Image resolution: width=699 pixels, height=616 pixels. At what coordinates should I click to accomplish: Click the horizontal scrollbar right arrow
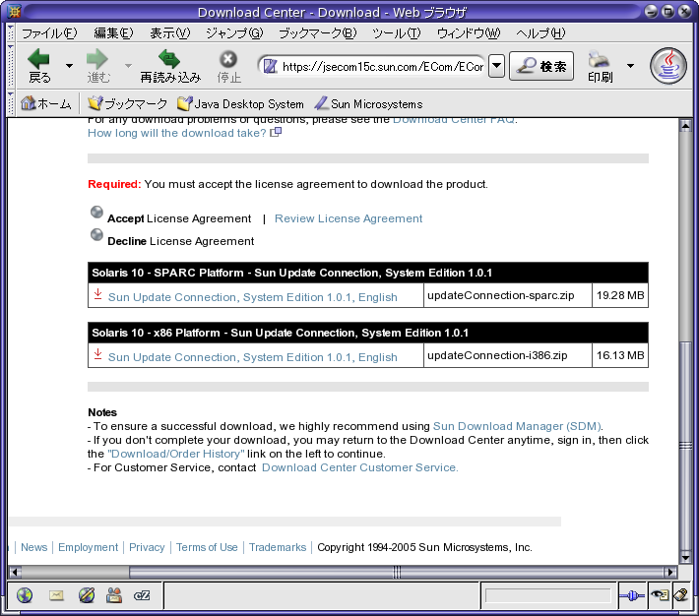[x=670, y=572]
